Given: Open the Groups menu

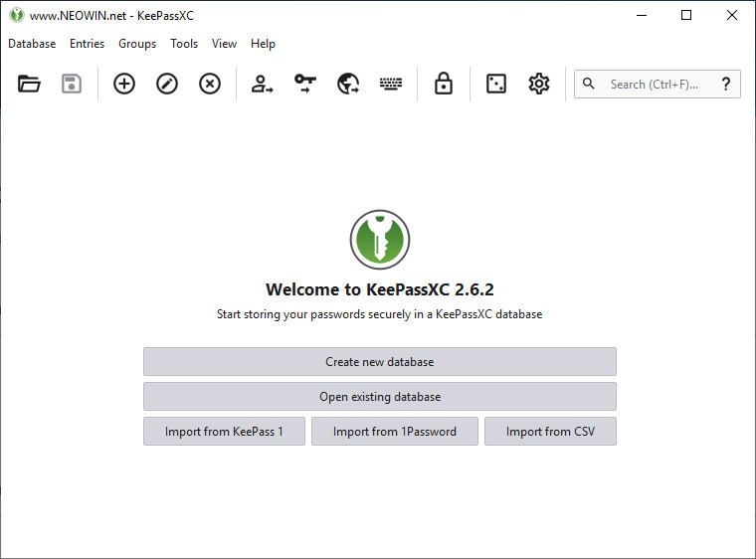Looking at the screenshot, I should [137, 44].
